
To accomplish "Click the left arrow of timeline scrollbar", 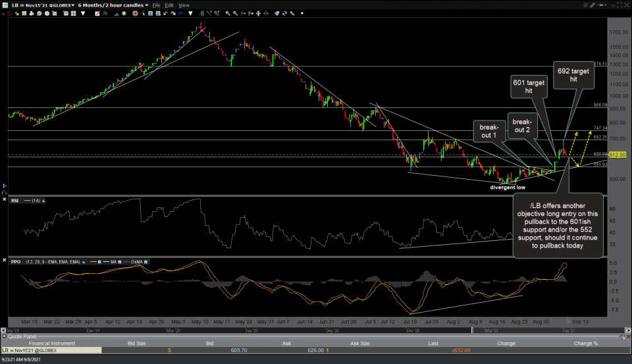I will click(x=3, y=328).
